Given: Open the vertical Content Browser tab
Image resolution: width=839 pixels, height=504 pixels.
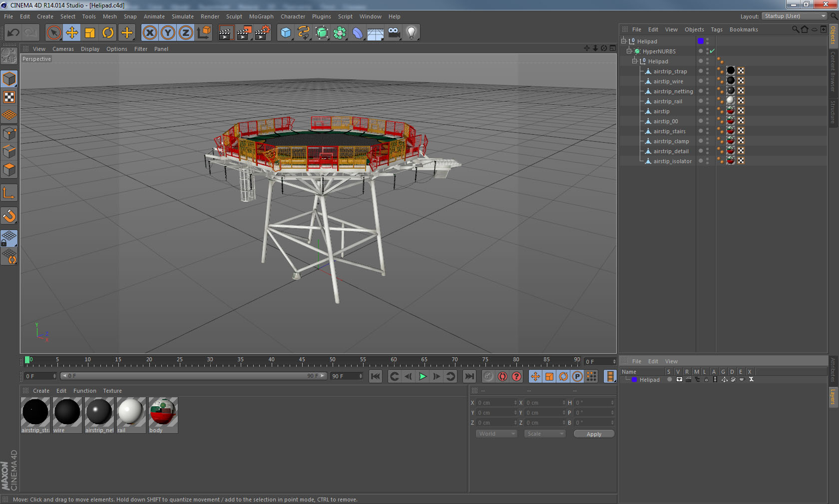Looking at the screenshot, I should click(x=833, y=71).
